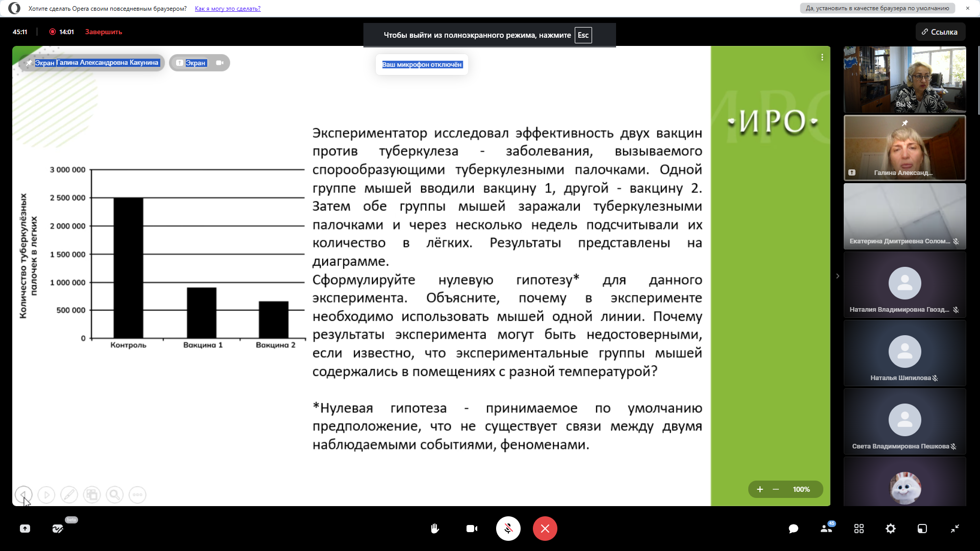Click the whiteboard drawing beta icon

pos(58,529)
